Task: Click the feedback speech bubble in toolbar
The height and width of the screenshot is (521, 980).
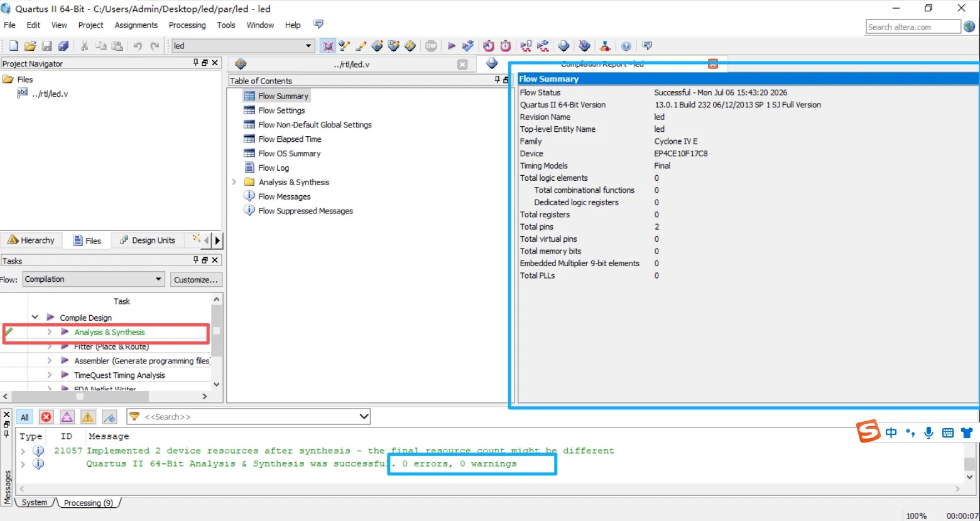Action: 647,46
